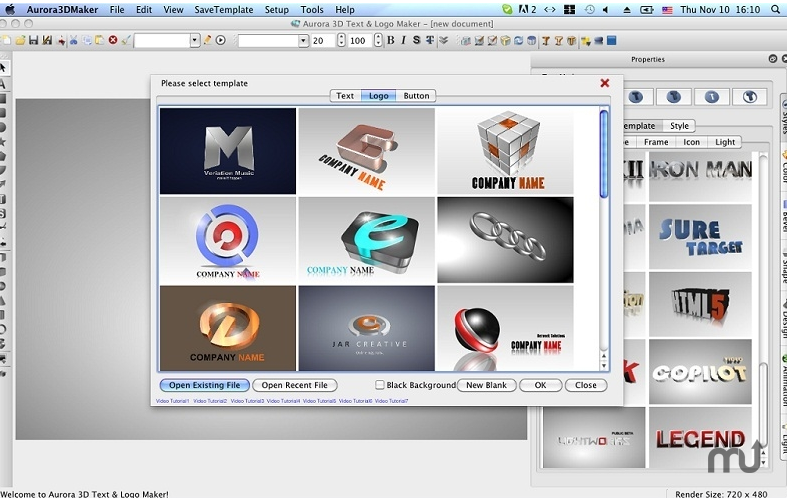Screen dimensions: 787x498
Task: Enable the Black Background checkbox
Action: (x=380, y=385)
